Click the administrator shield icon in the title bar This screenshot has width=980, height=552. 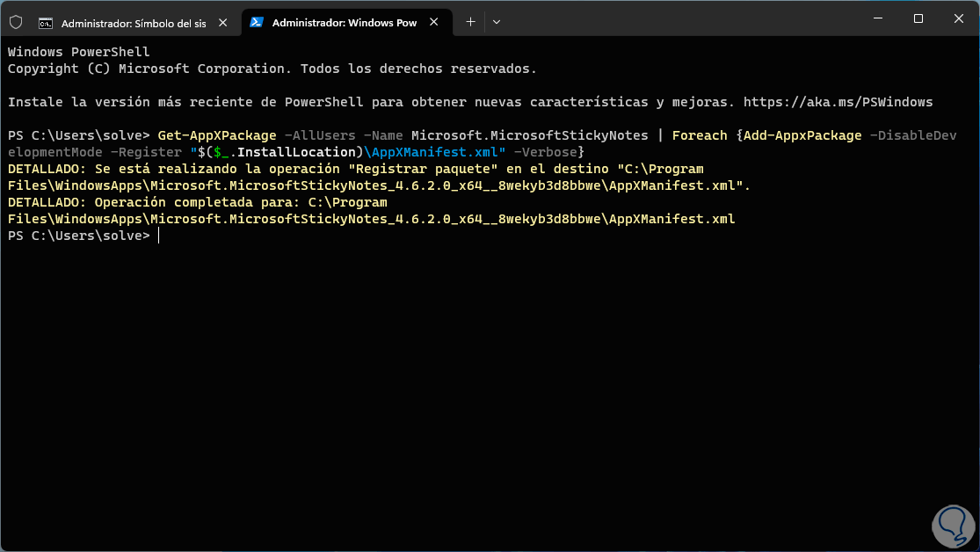[x=16, y=23]
